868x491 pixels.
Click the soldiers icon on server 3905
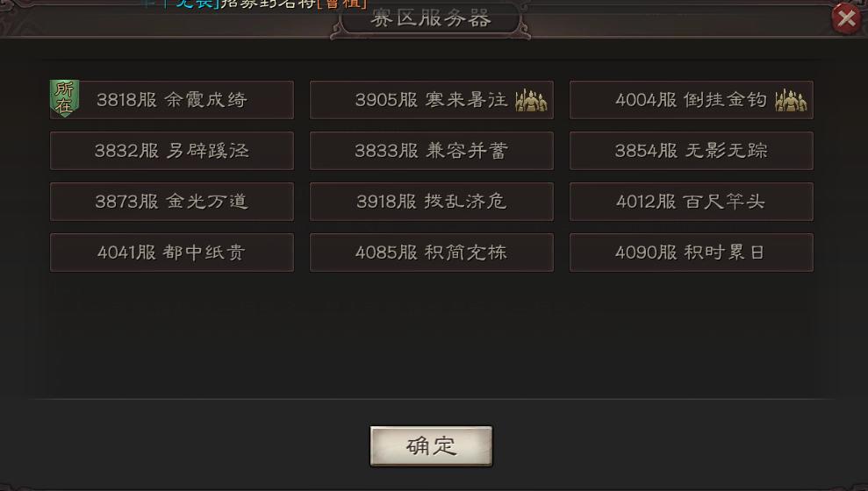(531, 101)
